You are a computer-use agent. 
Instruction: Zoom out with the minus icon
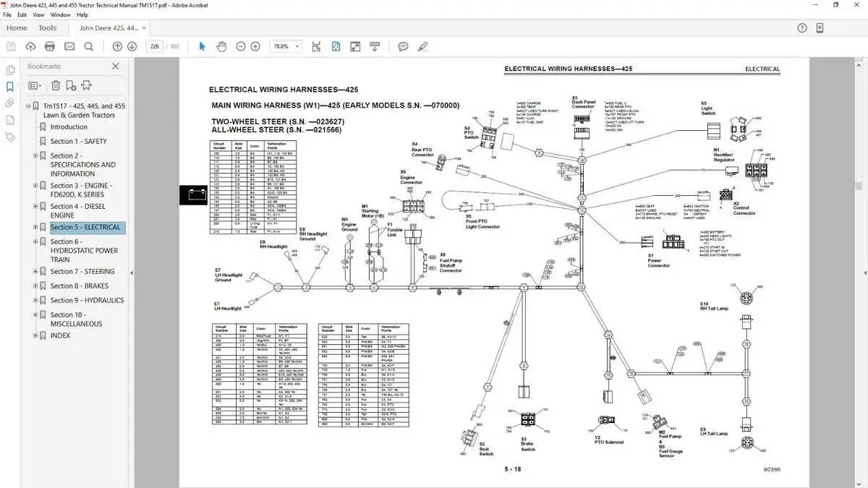(240, 46)
